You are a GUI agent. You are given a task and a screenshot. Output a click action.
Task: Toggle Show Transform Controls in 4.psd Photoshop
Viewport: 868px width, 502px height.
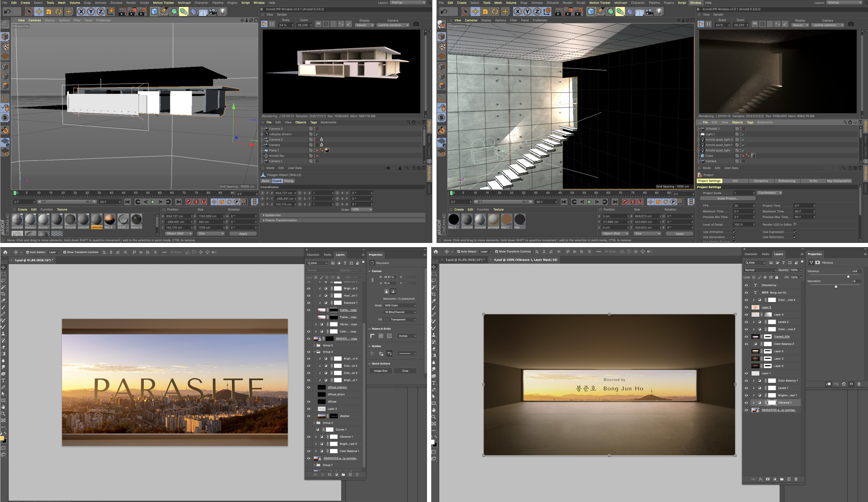[x=496, y=252]
